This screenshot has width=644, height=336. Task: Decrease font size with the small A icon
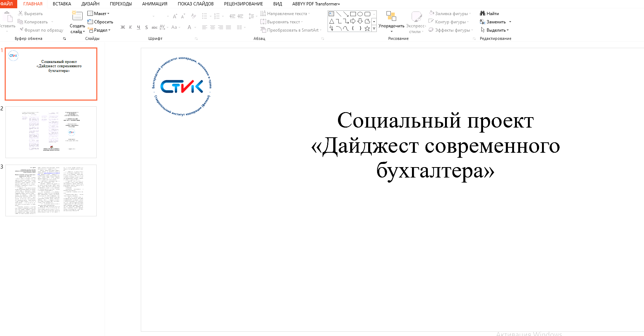pos(183,17)
